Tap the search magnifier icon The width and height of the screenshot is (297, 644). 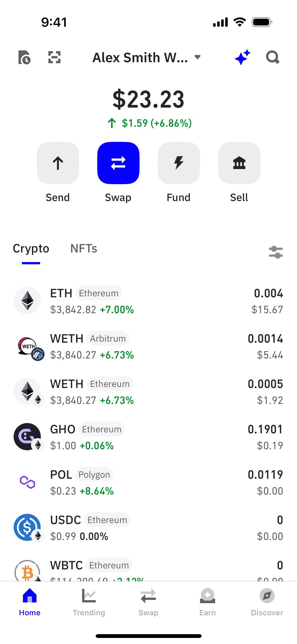pos(273,57)
